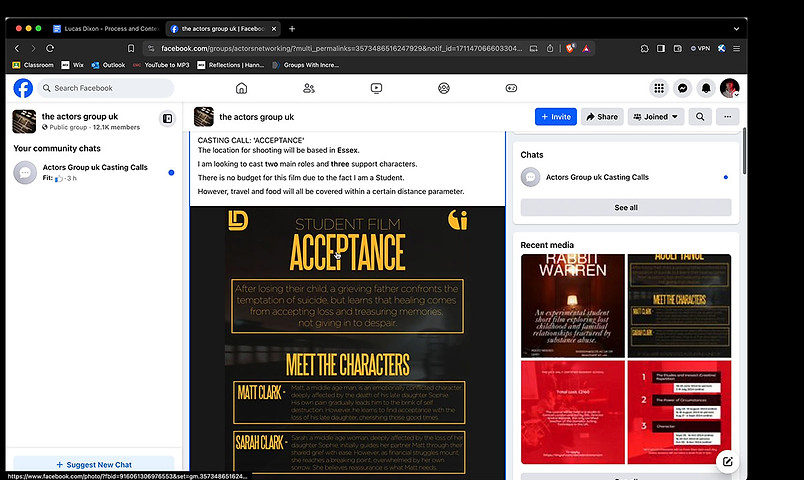Open the Gaming icon in top navigation
This screenshot has height=480, width=804.
tap(511, 88)
